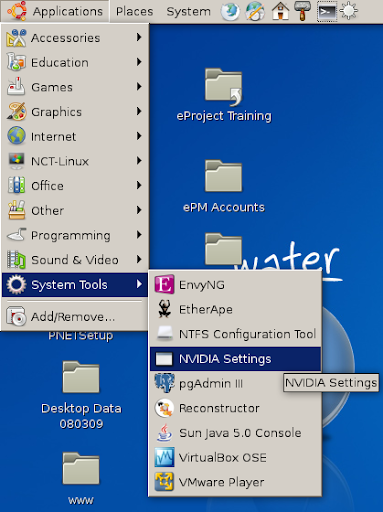Expand Accessories submenu arrow
The image size is (383, 512).
(x=139, y=37)
